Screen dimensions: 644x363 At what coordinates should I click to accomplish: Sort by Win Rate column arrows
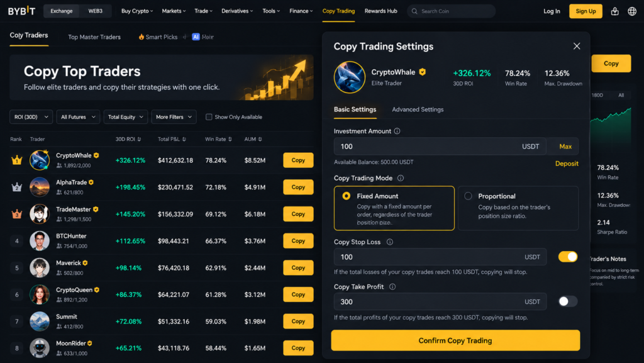coord(230,139)
